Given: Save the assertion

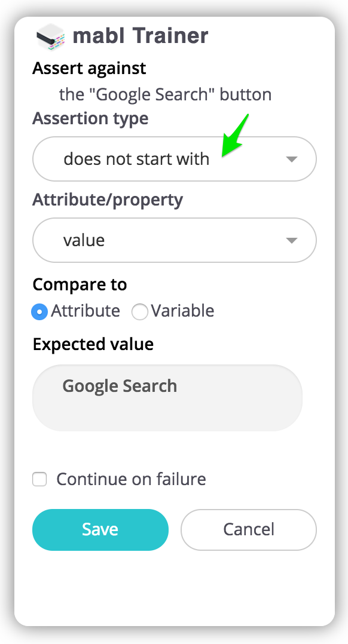Looking at the screenshot, I should 100,530.
